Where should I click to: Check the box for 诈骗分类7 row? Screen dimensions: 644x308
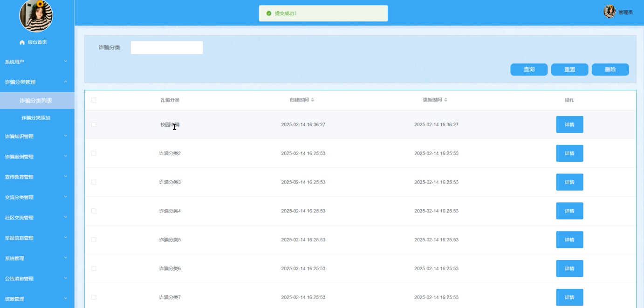94,297
